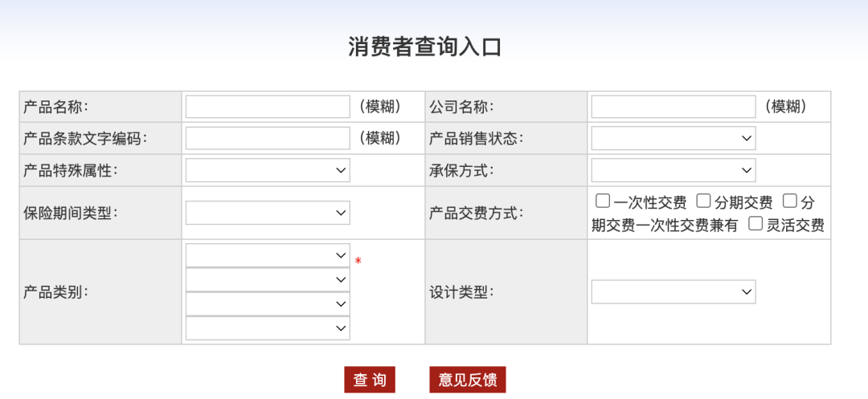The height and width of the screenshot is (399, 868).
Task: Focus the 公司名称 input box
Action: coord(674,107)
